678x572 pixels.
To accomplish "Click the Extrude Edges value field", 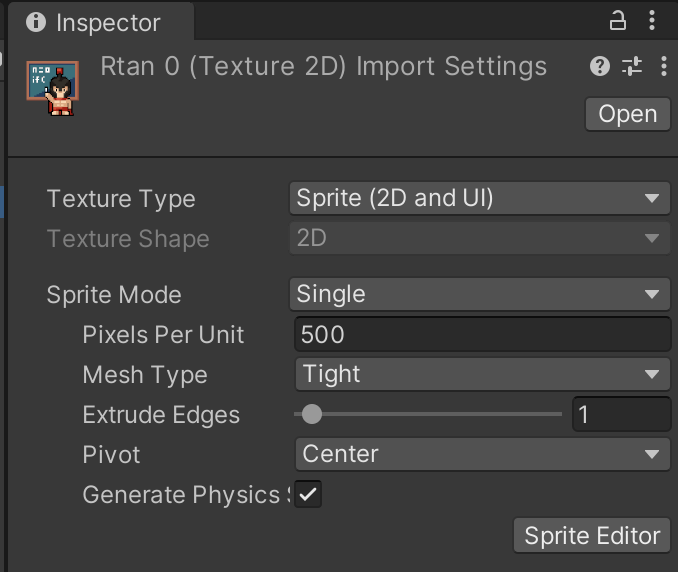I will pyautogui.click(x=622, y=414).
